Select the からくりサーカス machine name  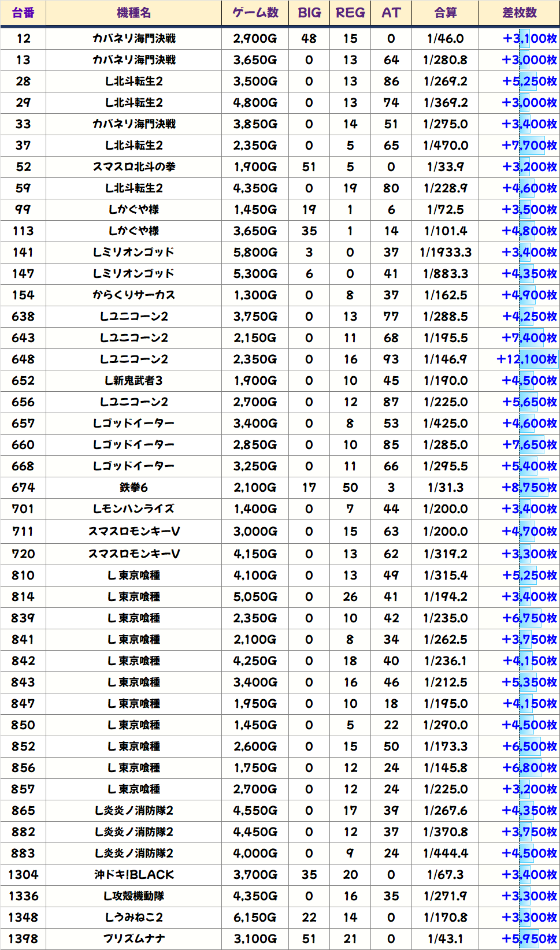[133, 295]
